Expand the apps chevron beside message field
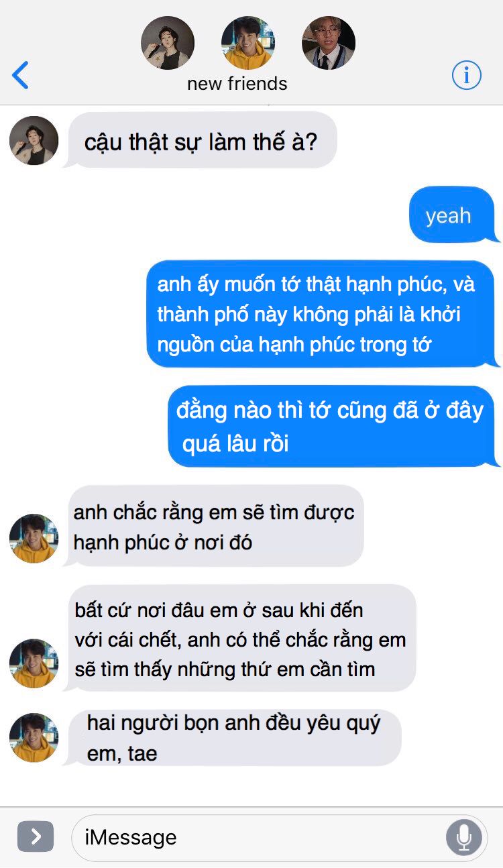Image resolution: width=503 pixels, height=868 pixels. tap(36, 836)
